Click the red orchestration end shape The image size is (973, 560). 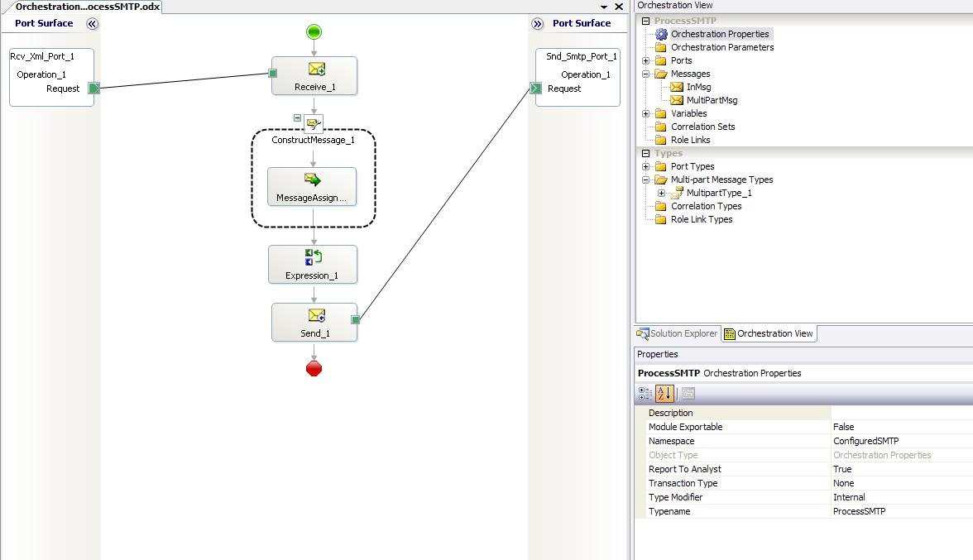pyautogui.click(x=314, y=368)
